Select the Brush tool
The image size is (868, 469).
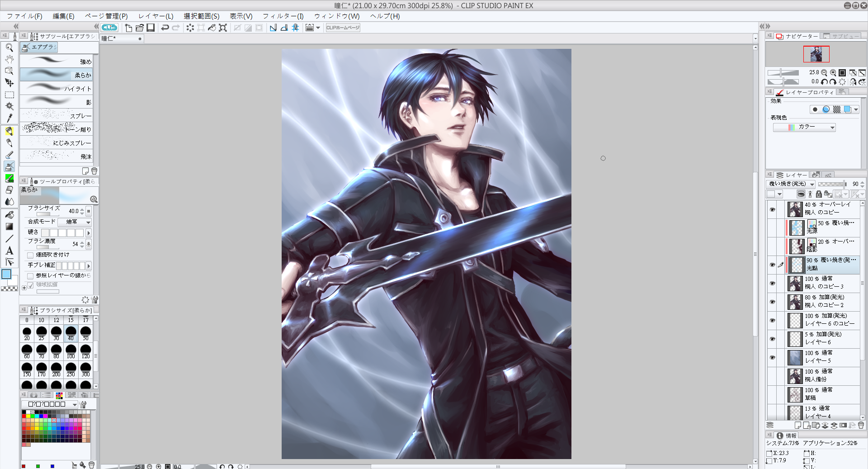9,155
